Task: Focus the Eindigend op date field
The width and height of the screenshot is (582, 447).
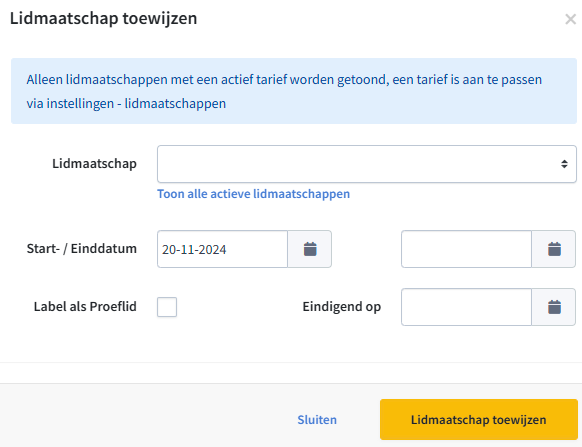Action: [x=466, y=307]
